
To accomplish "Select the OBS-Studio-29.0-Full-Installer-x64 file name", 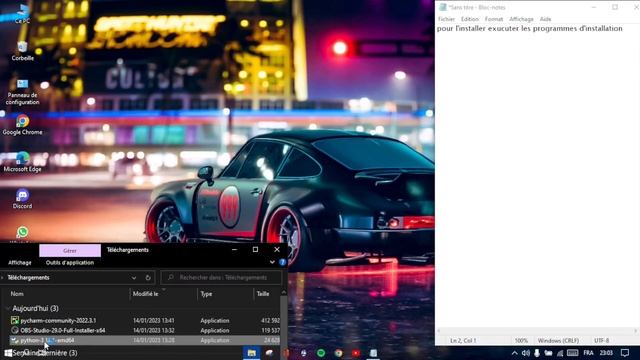I will tap(62, 330).
